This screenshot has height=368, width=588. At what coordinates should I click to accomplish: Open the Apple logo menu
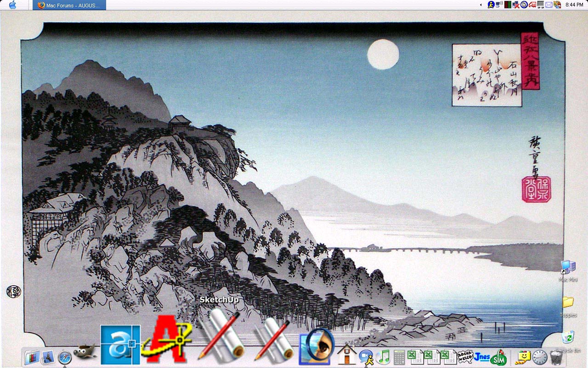click(x=12, y=5)
